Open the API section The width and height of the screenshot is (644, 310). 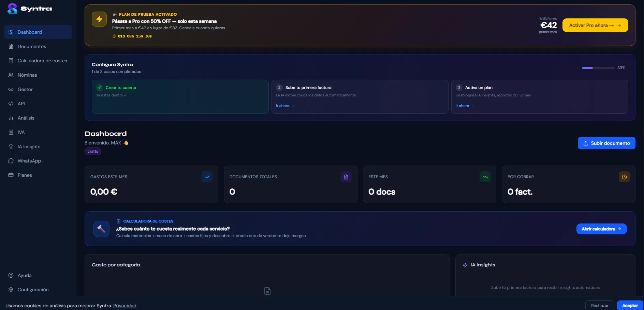(x=38, y=104)
